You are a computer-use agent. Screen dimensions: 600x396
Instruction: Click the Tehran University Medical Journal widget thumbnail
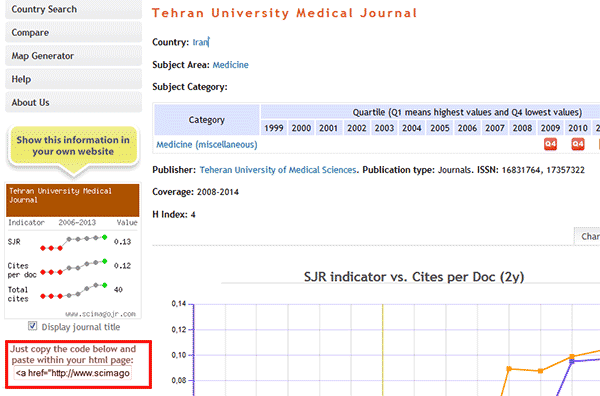coord(73,250)
